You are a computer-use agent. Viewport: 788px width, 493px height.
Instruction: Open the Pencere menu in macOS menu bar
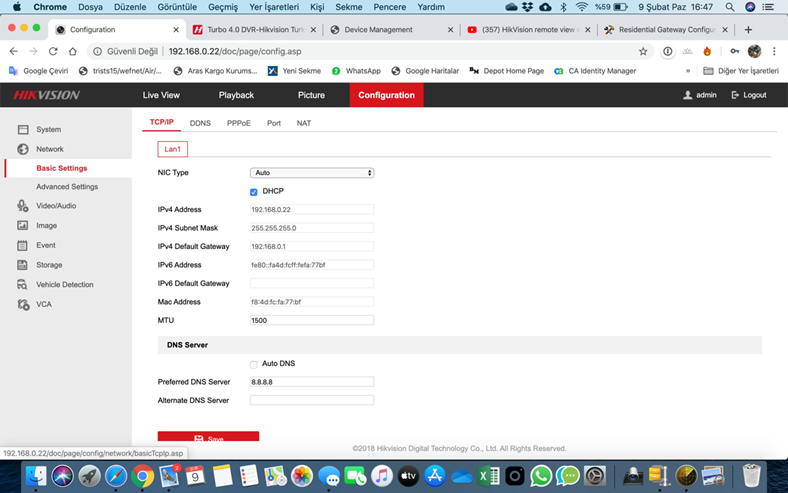pos(389,7)
